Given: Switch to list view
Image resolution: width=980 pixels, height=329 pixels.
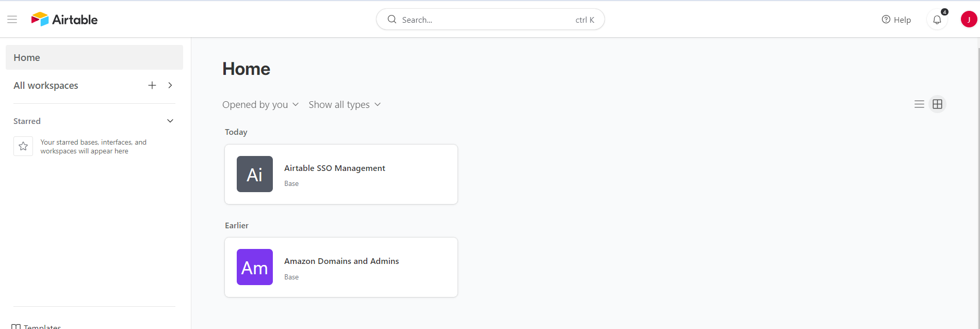Looking at the screenshot, I should [x=919, y=104].
